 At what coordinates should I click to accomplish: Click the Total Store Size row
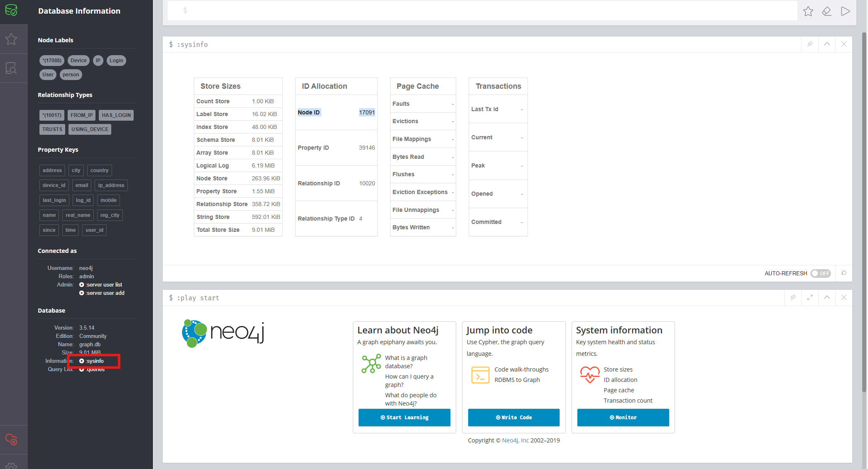pyautogui.click(x=238, y=230)
